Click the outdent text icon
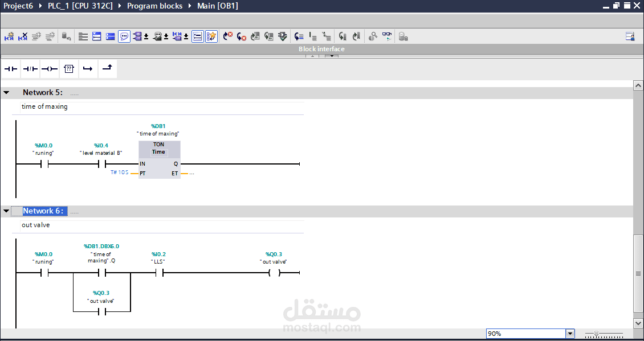Viewport: 644px width, 341px height. [x=327, y=36]
